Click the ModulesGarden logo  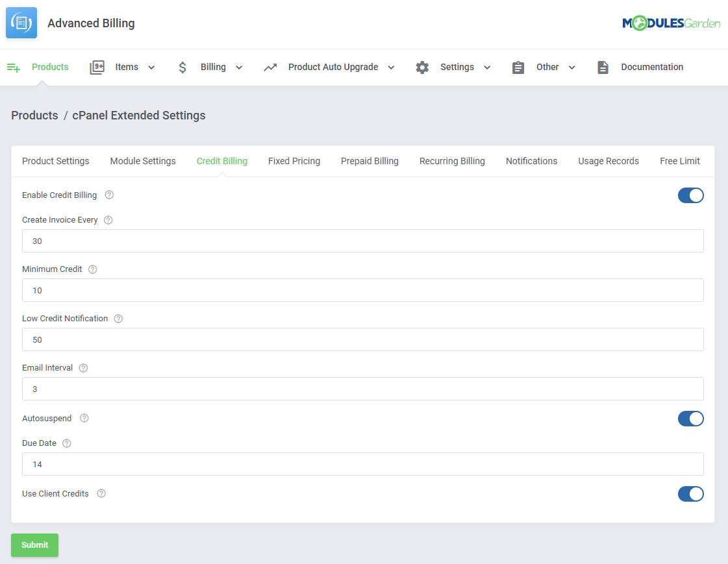[671, 23]
